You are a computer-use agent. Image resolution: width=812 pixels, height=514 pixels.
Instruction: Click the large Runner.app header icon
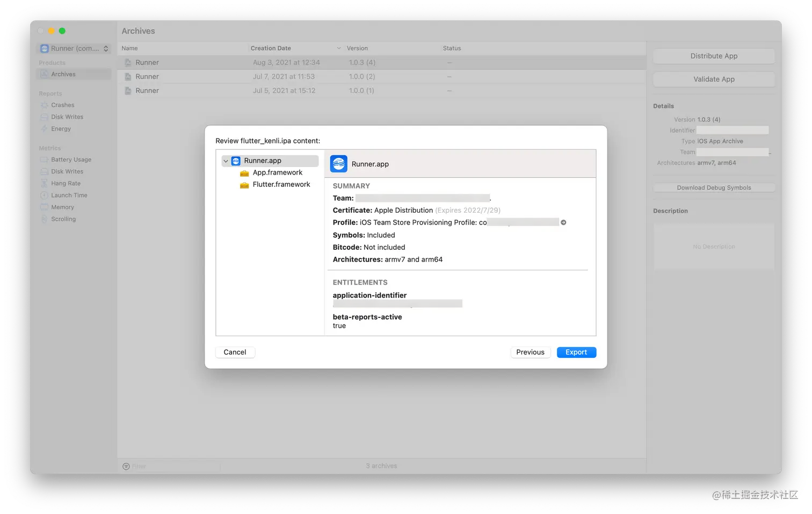pos(338,164)
